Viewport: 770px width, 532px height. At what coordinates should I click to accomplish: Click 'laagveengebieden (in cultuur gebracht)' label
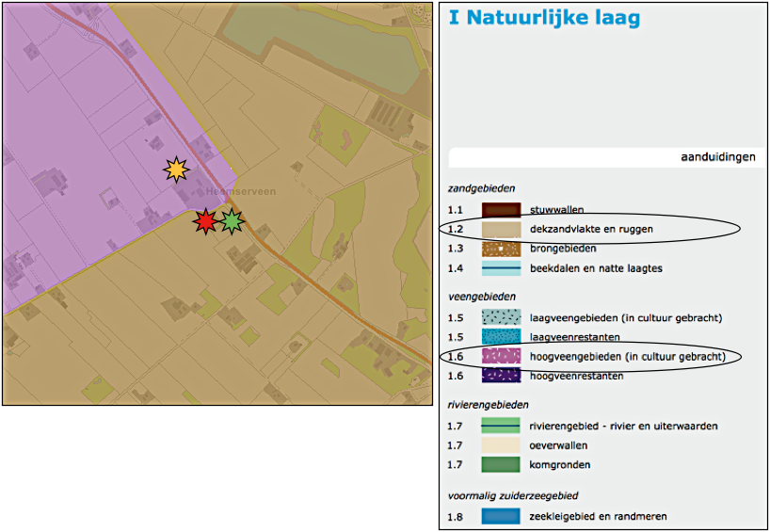626,318
